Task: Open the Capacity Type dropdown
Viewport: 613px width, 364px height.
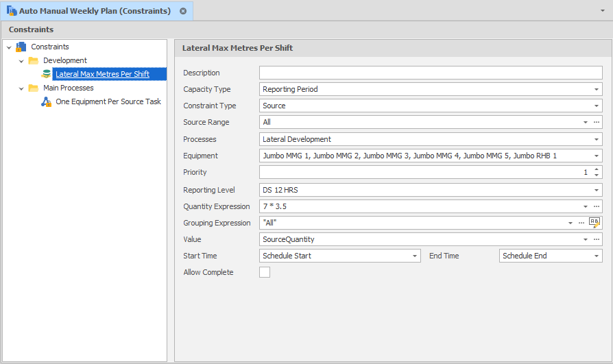Action: pos(597,89)
